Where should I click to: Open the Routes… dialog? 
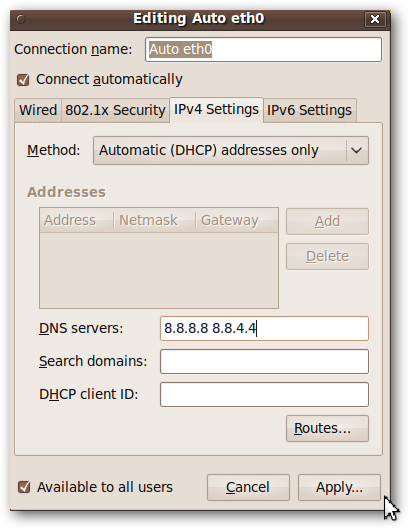point(327,428)
